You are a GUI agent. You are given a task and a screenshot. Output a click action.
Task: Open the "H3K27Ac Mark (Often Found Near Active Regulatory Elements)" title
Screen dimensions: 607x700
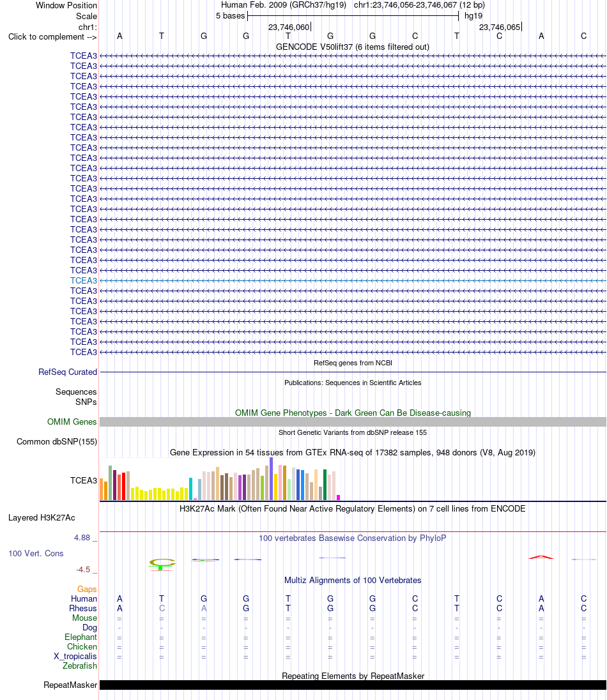click(353, 508)
